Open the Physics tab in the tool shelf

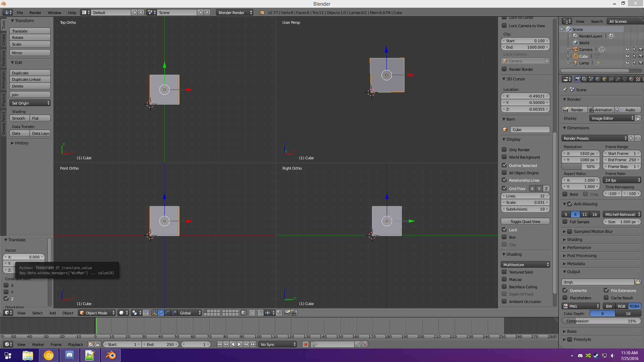4,100
